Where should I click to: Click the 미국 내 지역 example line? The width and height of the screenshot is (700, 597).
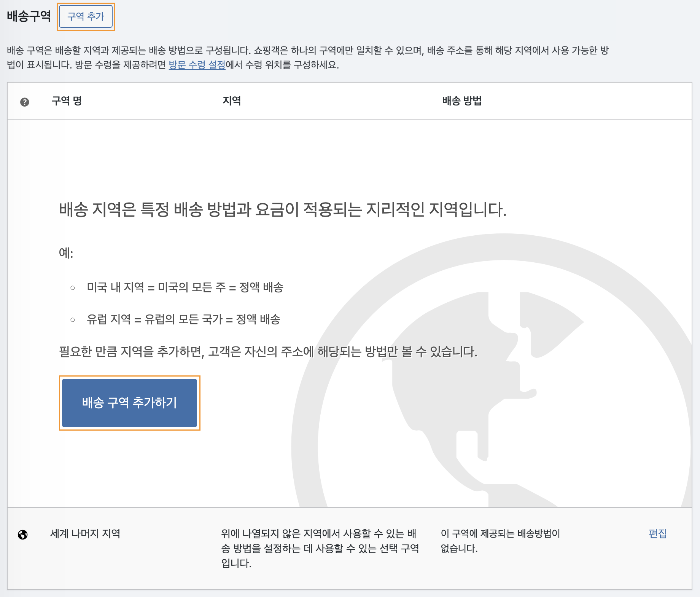pos(185,287)
